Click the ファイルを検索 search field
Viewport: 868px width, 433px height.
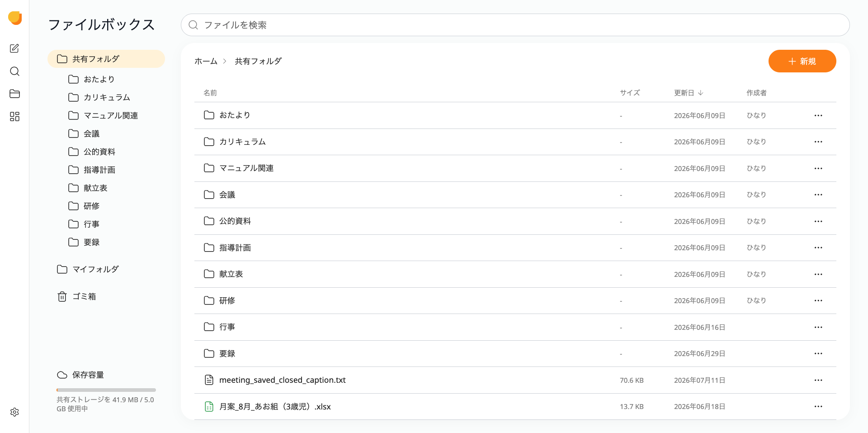(x=515, y=25)
